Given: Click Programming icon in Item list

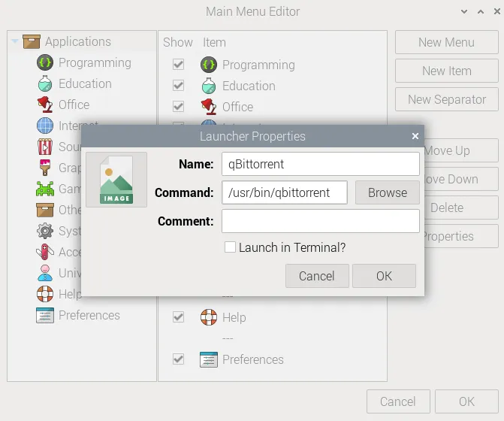Looking at the screenshot, I should click(x=209, y=65).
